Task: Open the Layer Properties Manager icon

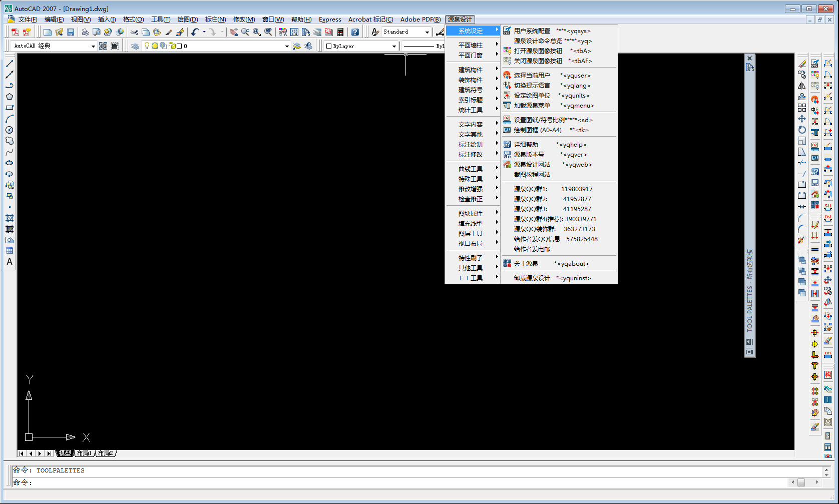Action: point(135,46)
